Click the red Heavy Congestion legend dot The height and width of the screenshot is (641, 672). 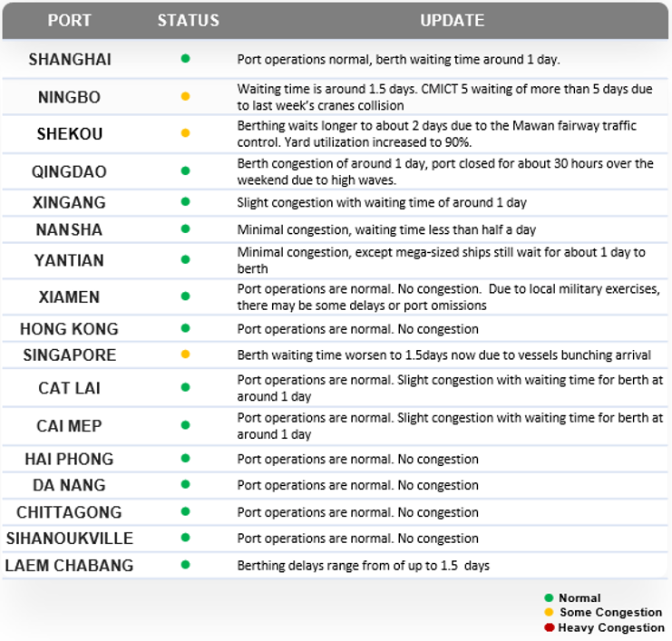coord(549,627)
